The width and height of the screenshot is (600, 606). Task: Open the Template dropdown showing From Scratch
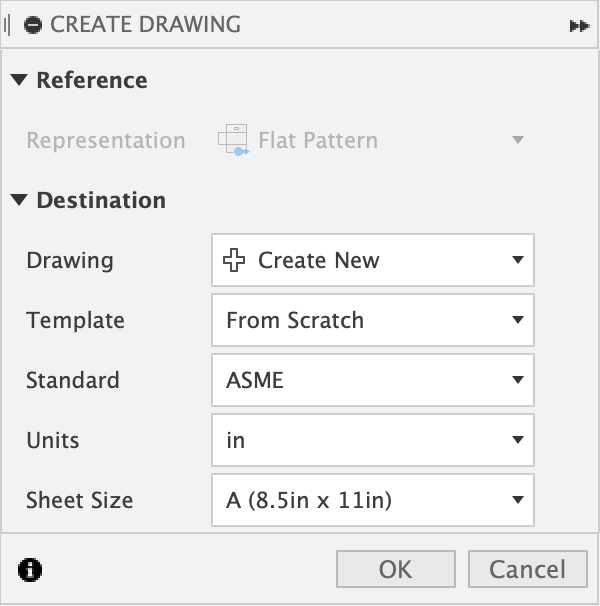pyautogui.click(x=373, y=321)
